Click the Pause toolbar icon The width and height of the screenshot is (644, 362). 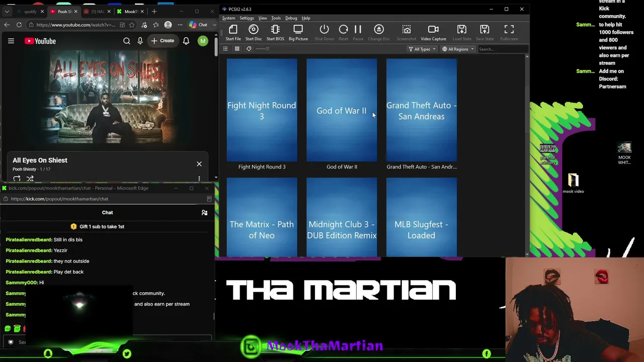pyautogui.click(x=358, y=33)
